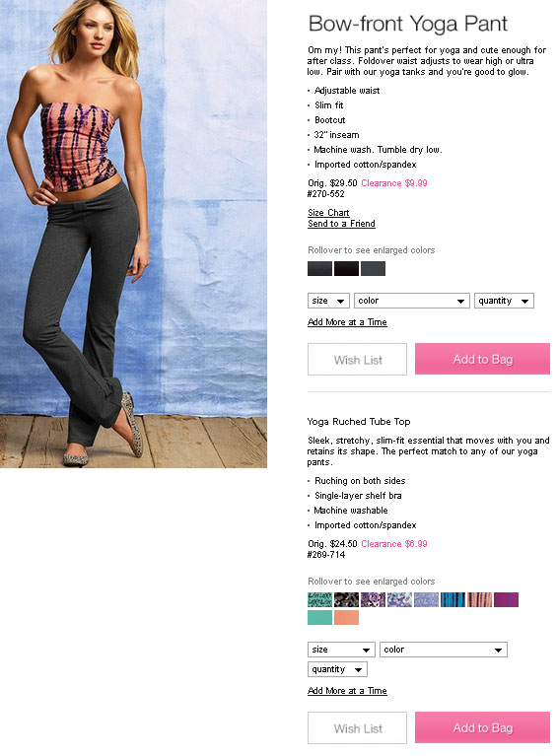Select the black pant color swatch
This screenshot has width=557, height=756.
[346, 268]
